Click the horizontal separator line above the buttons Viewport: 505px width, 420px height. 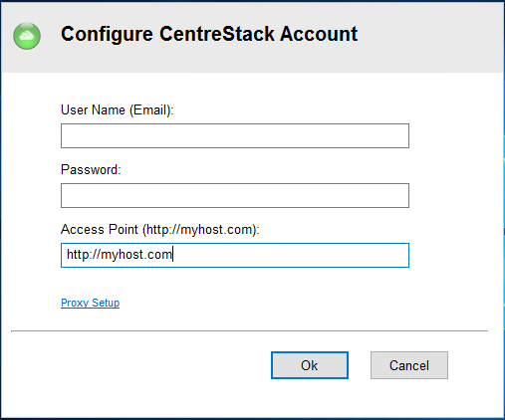click(249, 330)
